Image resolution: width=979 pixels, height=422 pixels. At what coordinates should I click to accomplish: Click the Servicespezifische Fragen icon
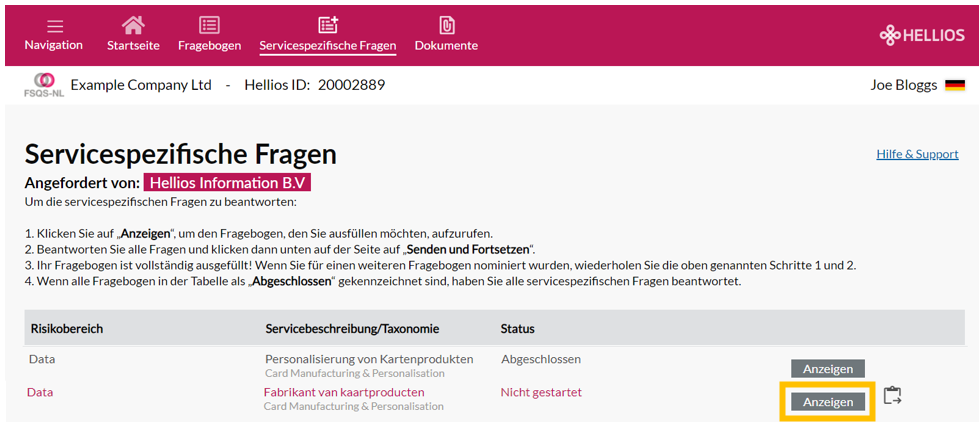(328, 25)
